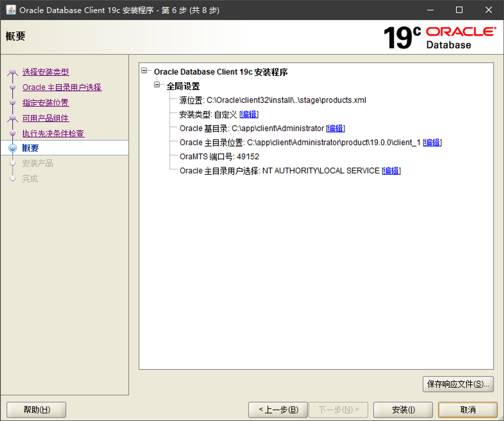Viewport: 504px width, 421px height.
Task: Collapse the Oracle Database Client 19c 安装程序 node
Action: coord(144,70)
